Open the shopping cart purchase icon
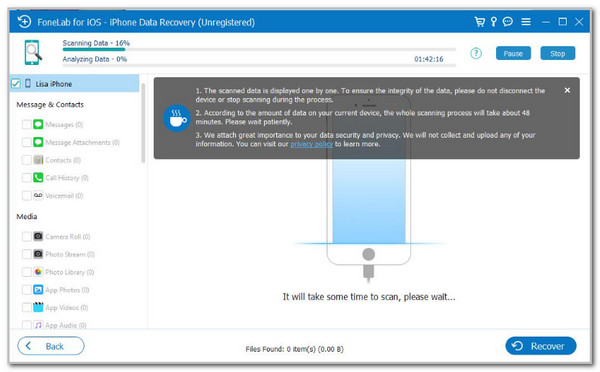The image size is (600, 372). (x=479, y=21)
